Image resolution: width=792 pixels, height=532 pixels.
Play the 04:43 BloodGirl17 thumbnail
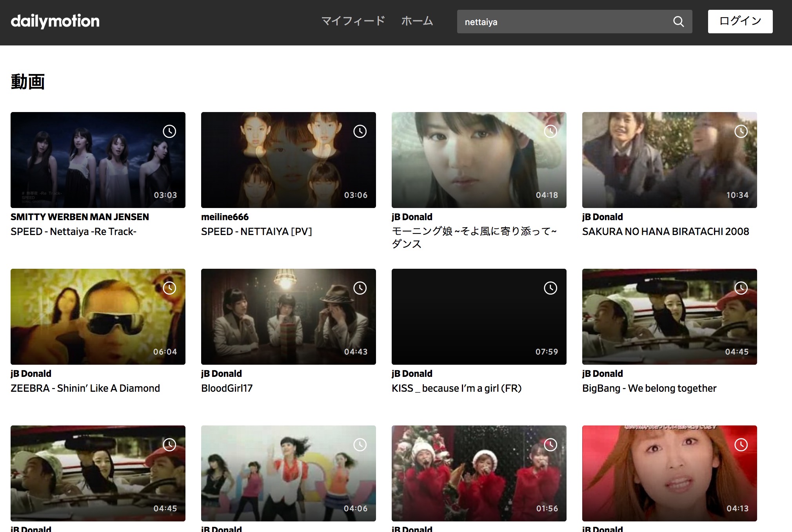[289, 317]
